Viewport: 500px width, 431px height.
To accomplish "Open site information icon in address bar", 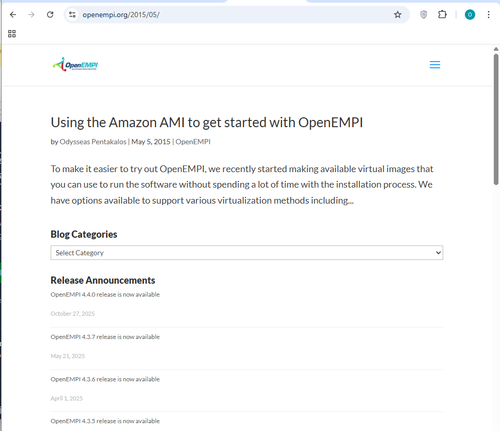I will tap(72, 15).
